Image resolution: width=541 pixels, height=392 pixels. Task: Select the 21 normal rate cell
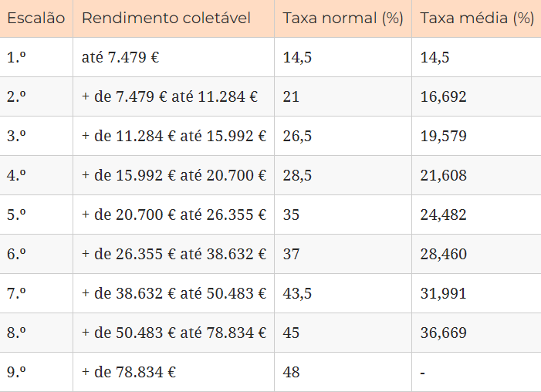[x=291, y=96]
